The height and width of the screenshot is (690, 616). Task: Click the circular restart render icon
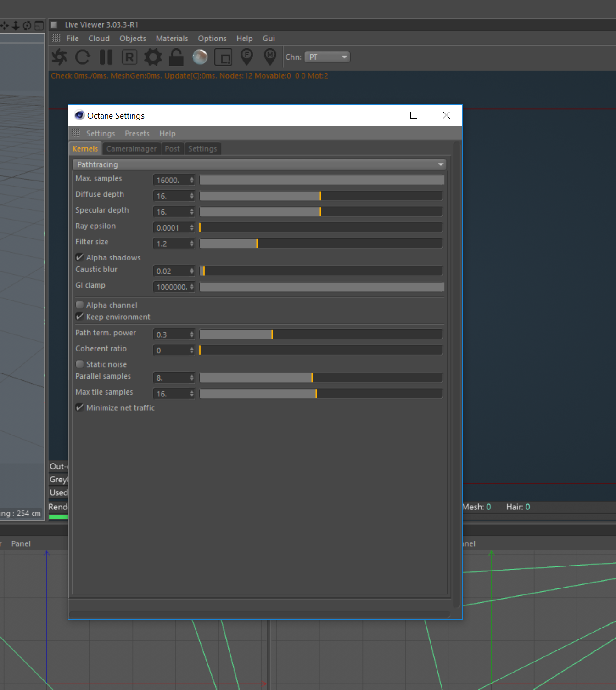tap(83, 57)
